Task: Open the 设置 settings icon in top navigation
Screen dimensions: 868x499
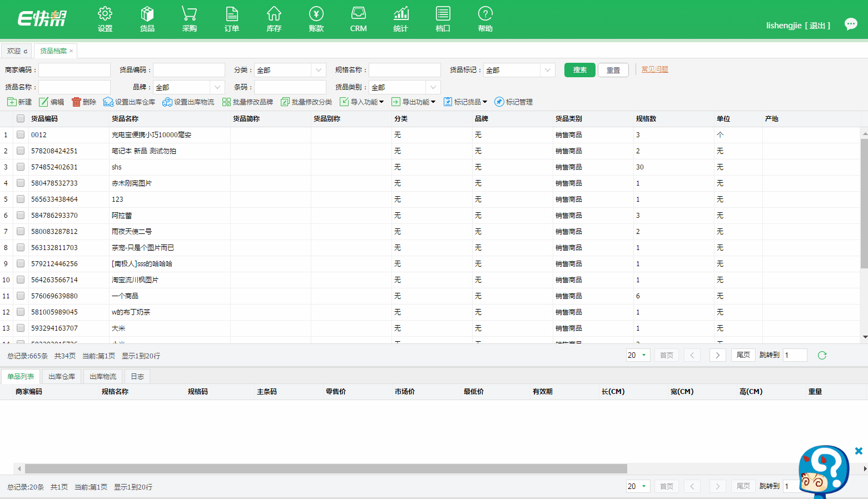Action: (x=105, y=19)
